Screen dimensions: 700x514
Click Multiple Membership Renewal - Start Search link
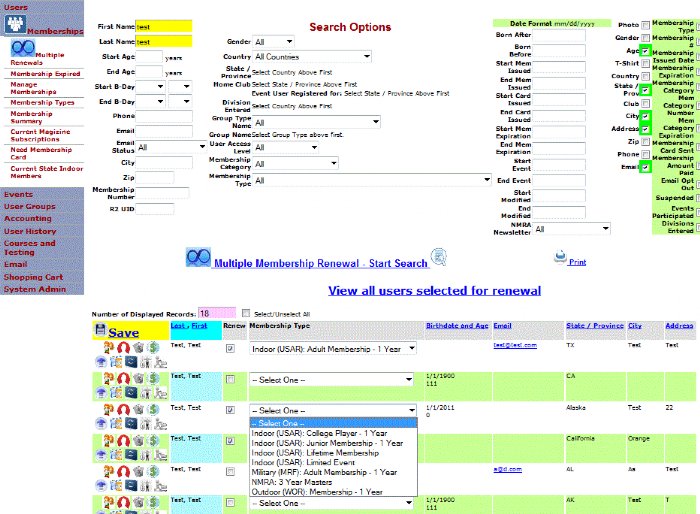(x=321, y=263)
